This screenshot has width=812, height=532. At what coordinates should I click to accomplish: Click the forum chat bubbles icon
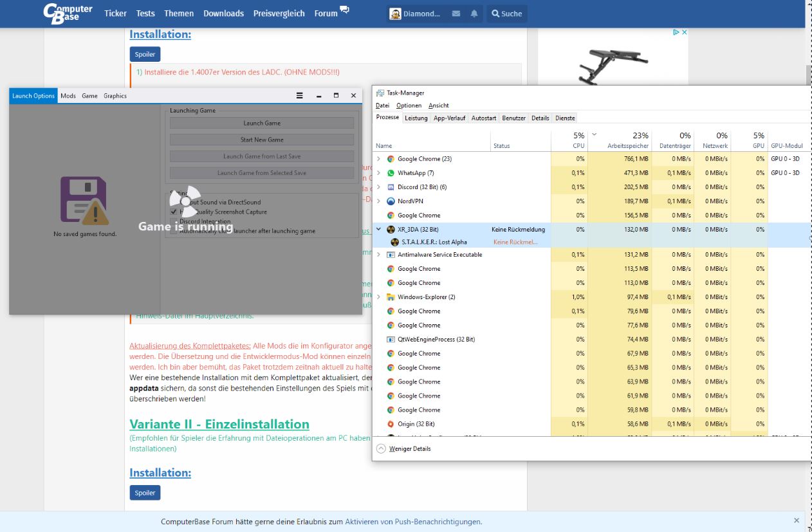345,10
